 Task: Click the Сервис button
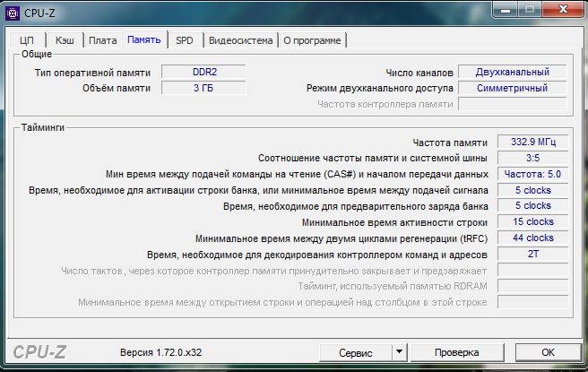pyautogui.click(x=356, y=352)
